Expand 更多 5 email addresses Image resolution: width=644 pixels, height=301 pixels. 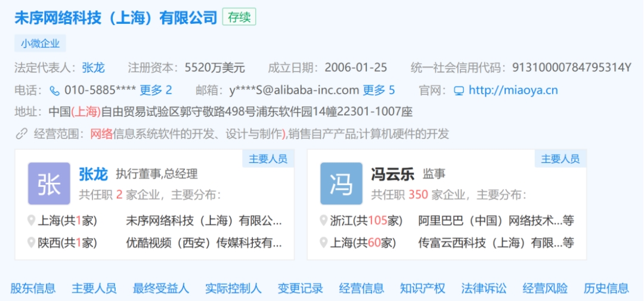(379, 90)
